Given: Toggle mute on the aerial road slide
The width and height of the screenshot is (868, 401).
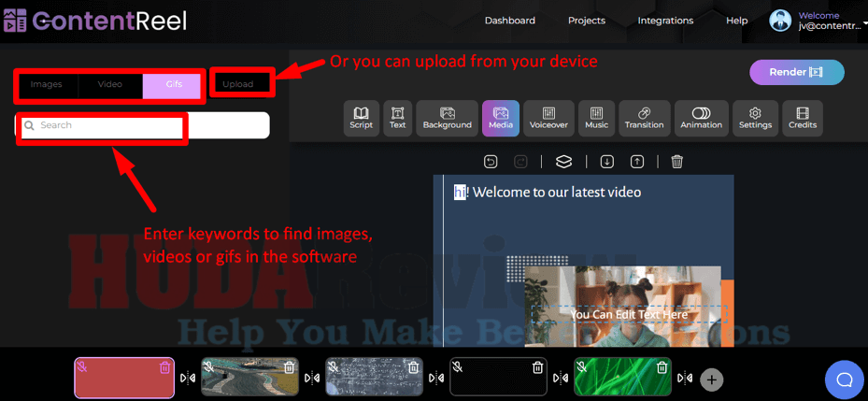Looking at the screenshot, I should (208, 366).
